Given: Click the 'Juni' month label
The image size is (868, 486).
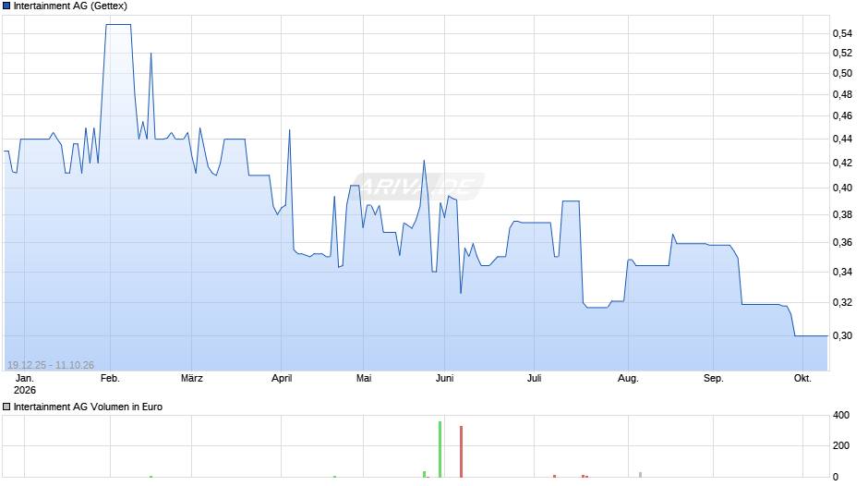Looking at the screenshot, I should 444,379.
